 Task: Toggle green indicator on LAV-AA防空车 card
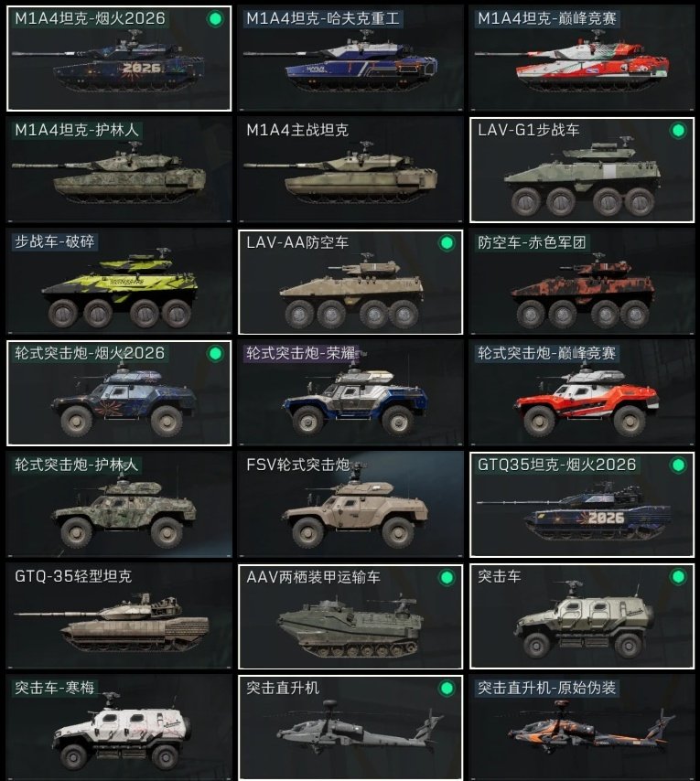(447, 242)
